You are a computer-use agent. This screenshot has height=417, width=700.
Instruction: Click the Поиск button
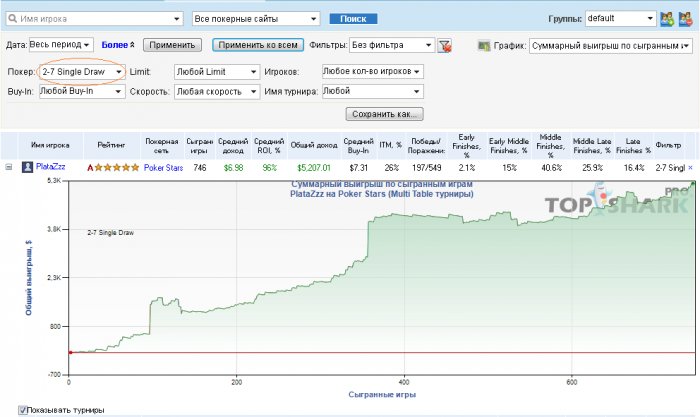click(353, 19)
